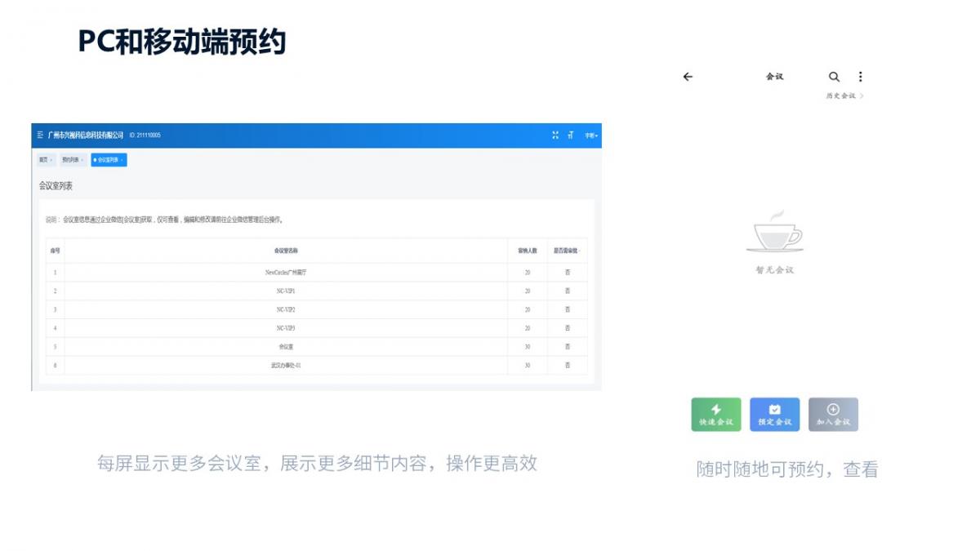Switch to the 首页 home tab
This screenshot has height=551, width=980.
click(46, 160)
